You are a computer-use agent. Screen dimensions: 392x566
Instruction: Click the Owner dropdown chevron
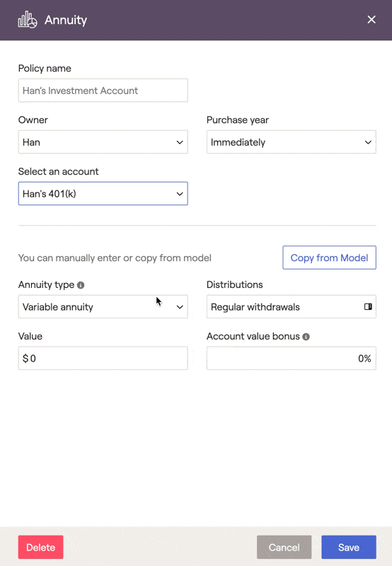(180, 142)
